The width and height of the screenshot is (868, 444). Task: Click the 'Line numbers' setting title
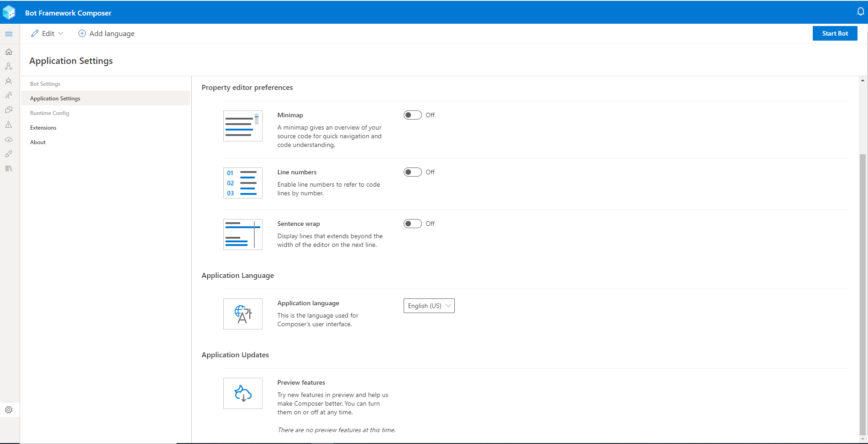click(297, 172)
